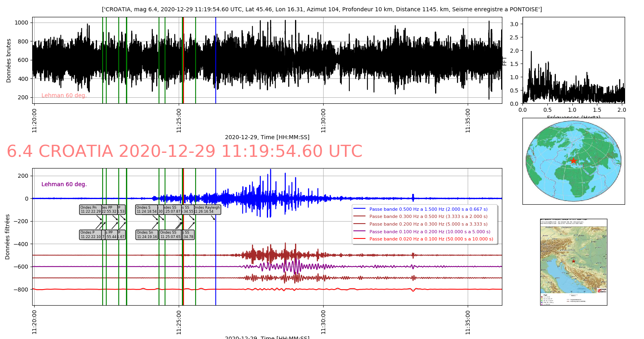Click the red line swatch for 0.020 Hz band
The image size is (644, 339).
pos(359,239)
